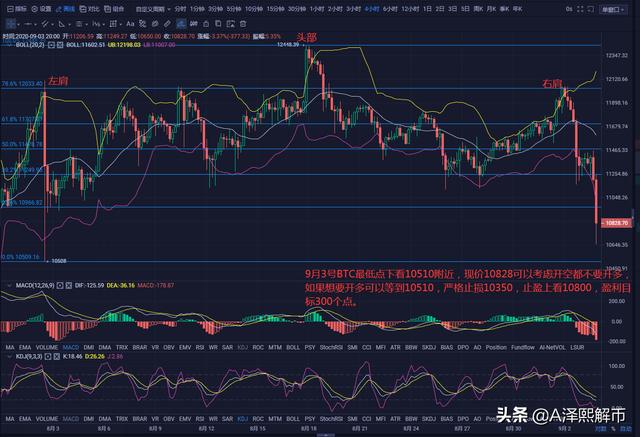Screen dimensions: 640x437
Task: Switch to the 分时 timeframe
Action: click(180, 9)
